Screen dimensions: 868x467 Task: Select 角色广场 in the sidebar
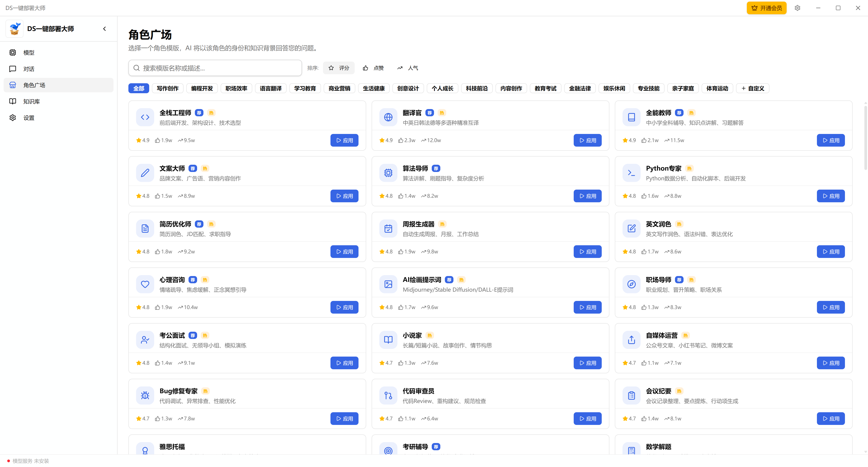[58, 85]
